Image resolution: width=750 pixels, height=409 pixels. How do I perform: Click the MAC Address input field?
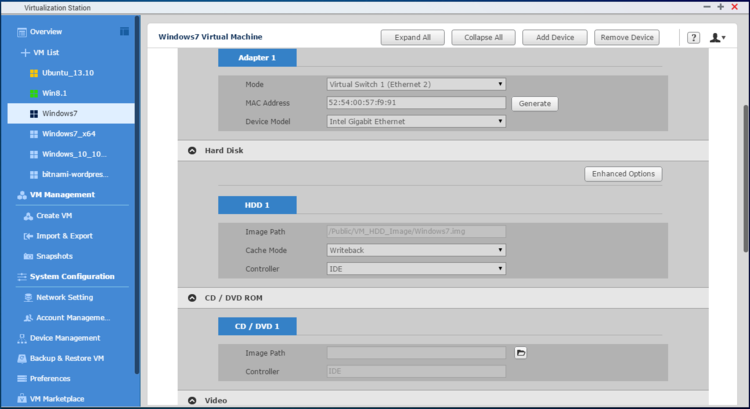416,103
